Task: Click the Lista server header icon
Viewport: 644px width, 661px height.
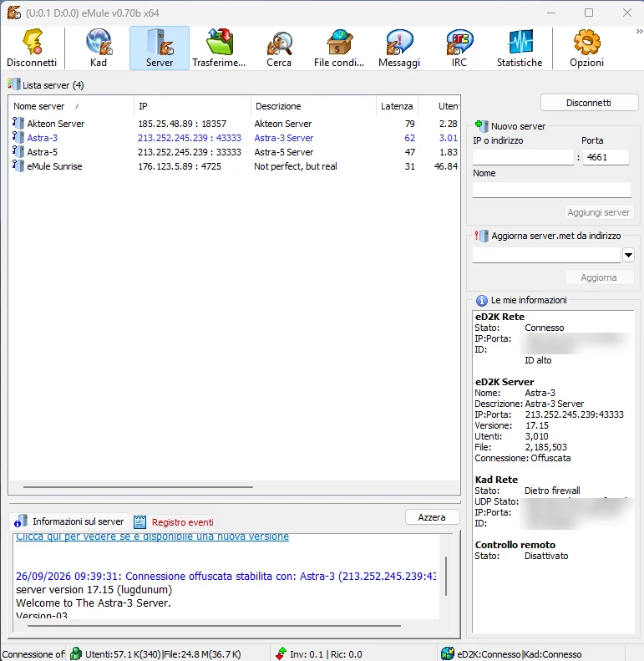Action: pyautogui.click(x=13, y=84)
